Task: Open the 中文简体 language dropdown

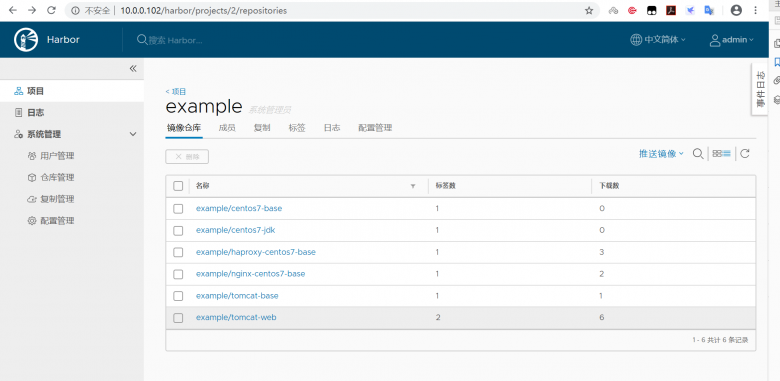Action: click(x=658, y=40)
